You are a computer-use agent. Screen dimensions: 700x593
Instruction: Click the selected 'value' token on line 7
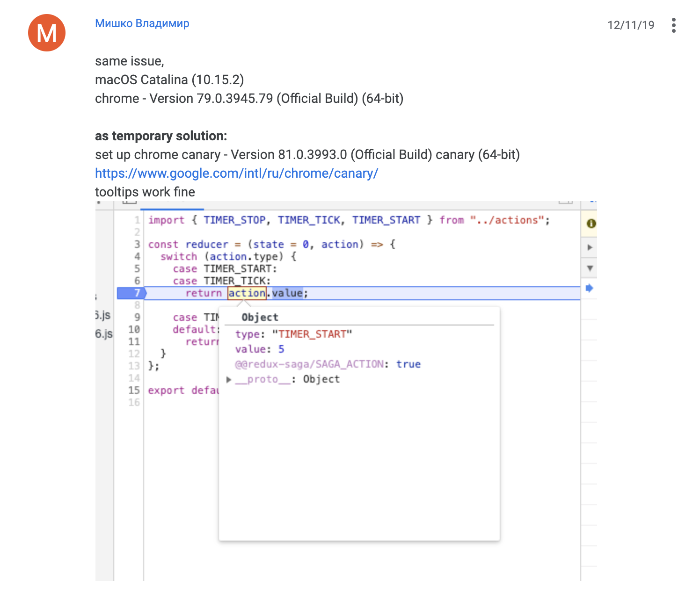[x=287, y=293]
